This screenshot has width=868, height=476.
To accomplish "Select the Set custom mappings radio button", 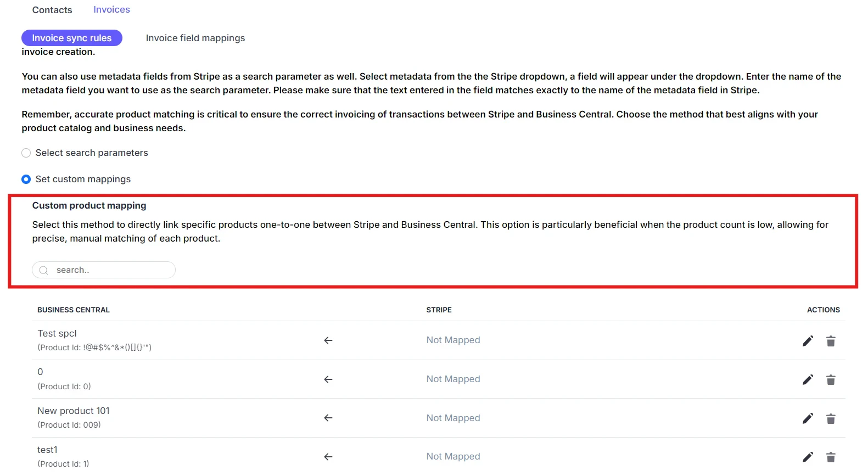I will (26, 179).
